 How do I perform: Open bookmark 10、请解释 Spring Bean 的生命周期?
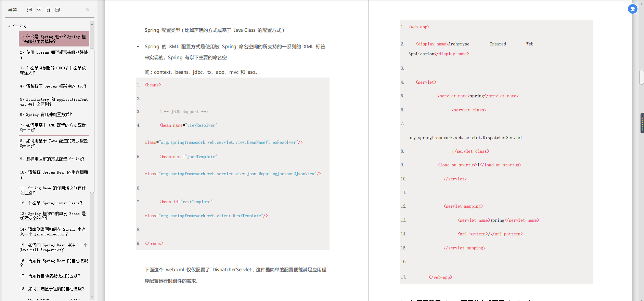(x=54, y=175)
